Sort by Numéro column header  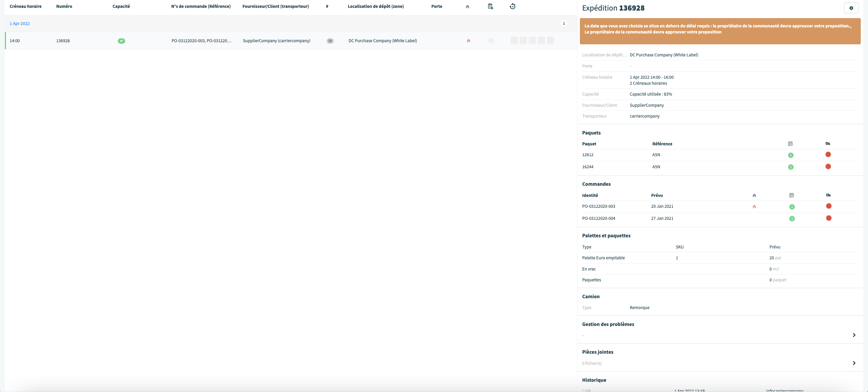pos(64,6)
